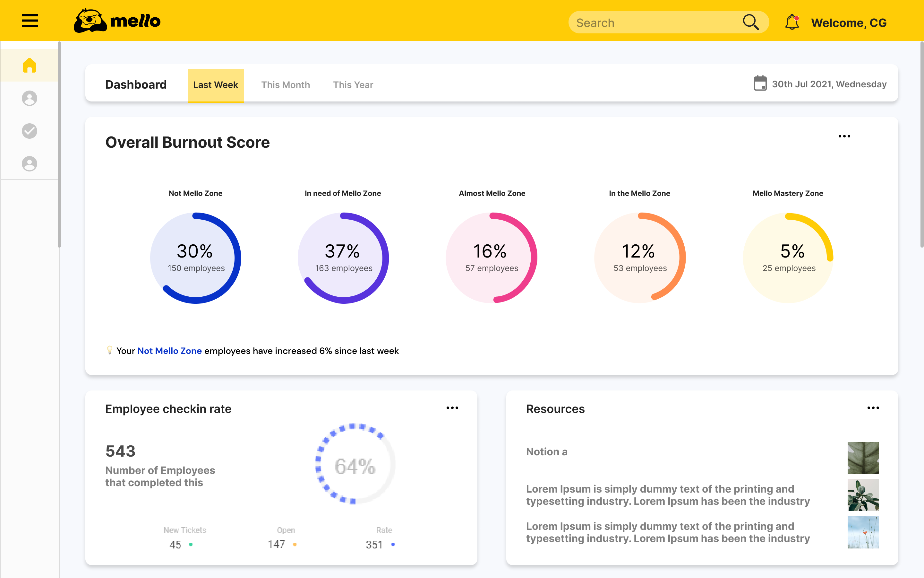Viewport: 924px width, 578px height.
Task: Open Resources card options menu
Action: (873, 408)
